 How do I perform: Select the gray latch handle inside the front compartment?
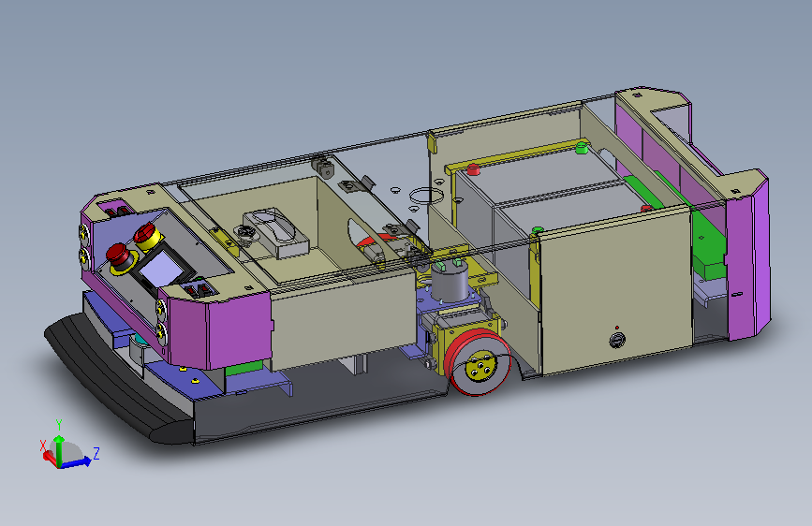tap(275, 232)
